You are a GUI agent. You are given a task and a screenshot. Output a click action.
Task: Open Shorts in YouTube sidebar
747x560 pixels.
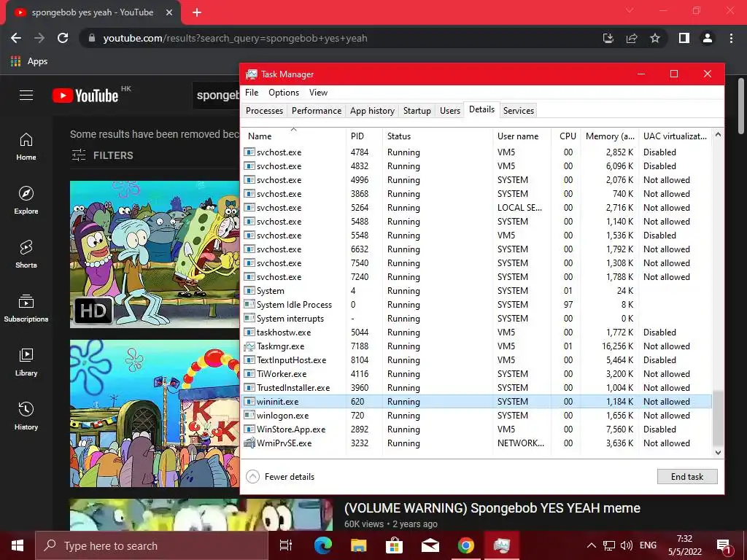click(x=26, y=254)
